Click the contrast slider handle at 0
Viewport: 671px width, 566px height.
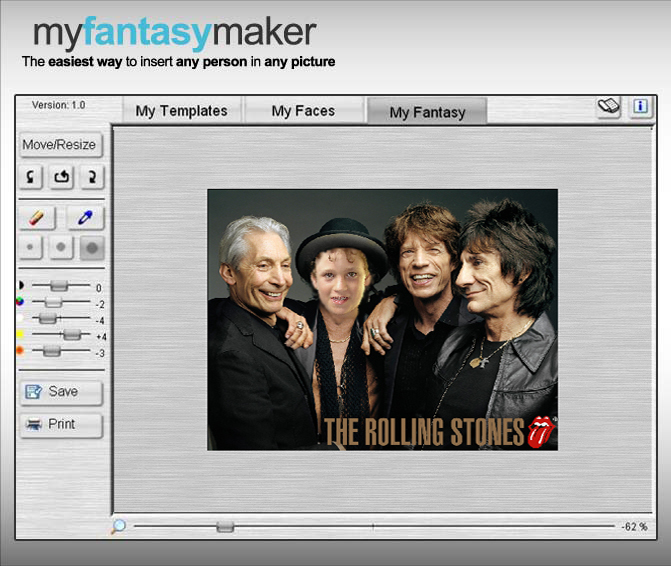(59, 286)
